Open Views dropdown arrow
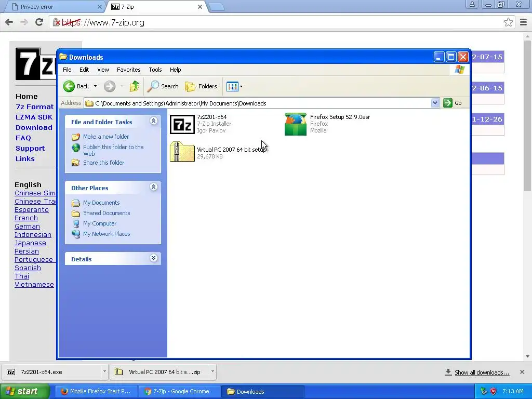The height and width of the screenshot is (399, 532). point(241,87)
